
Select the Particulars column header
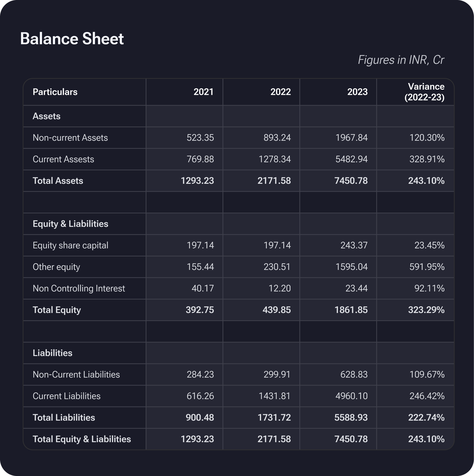(x=55, y=92)
